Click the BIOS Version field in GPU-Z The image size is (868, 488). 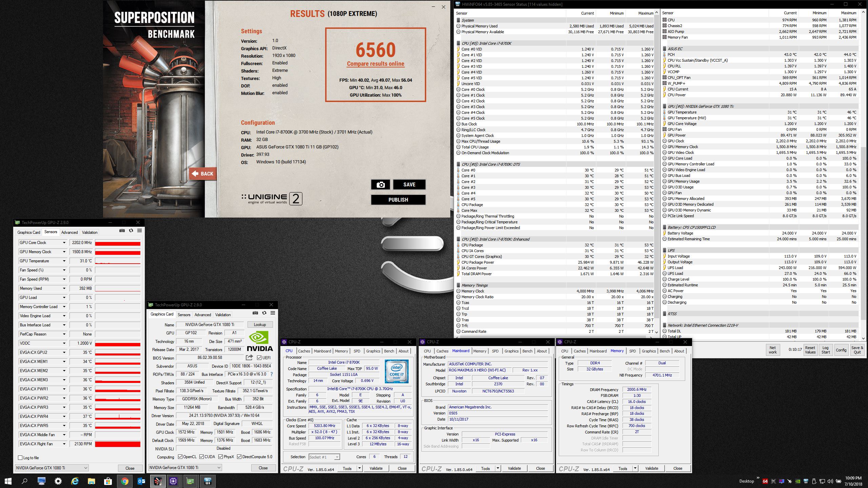tap(210, 358)
